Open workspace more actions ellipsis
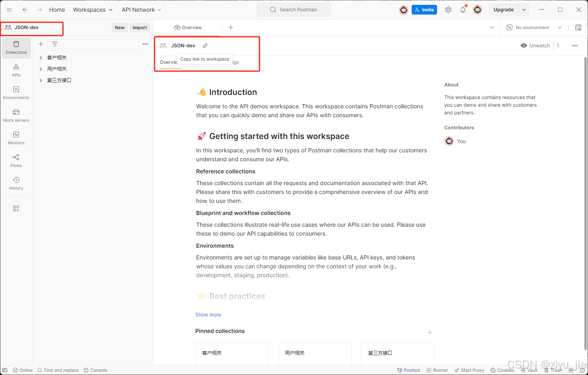The image size is (588, 375). (575, 46)
